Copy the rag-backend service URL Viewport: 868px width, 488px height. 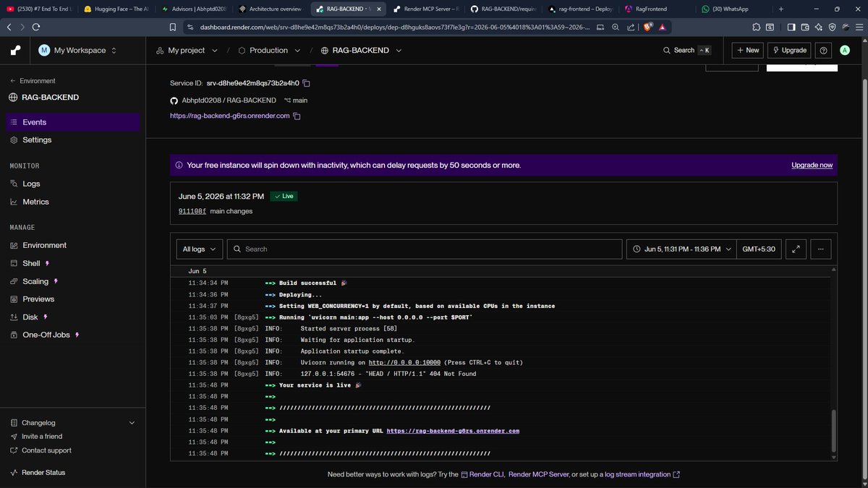coord(297,116)
